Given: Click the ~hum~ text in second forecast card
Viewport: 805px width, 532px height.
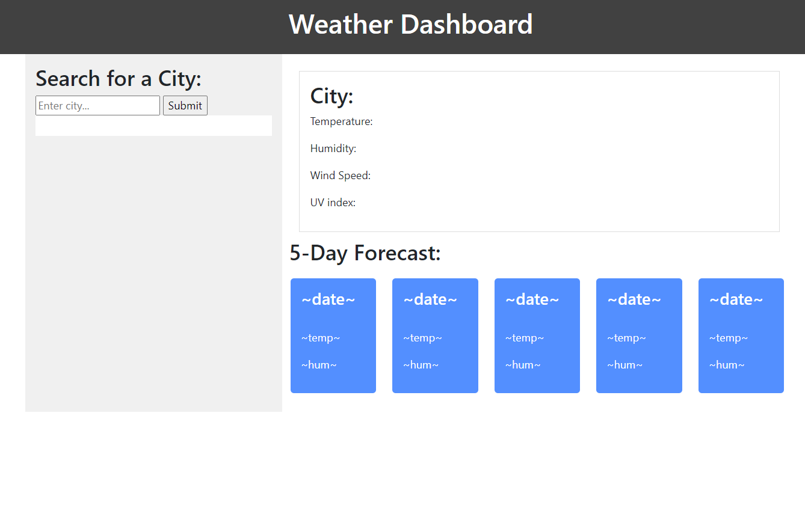Looking at the screenshot, I should point(421,365).
